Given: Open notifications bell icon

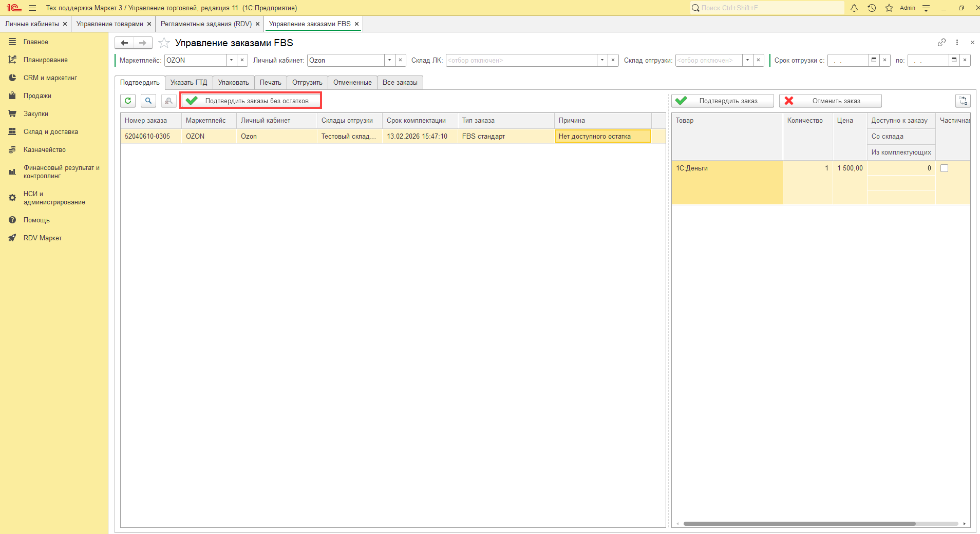Looking at the screenshot, I should (x=854, y=8).
